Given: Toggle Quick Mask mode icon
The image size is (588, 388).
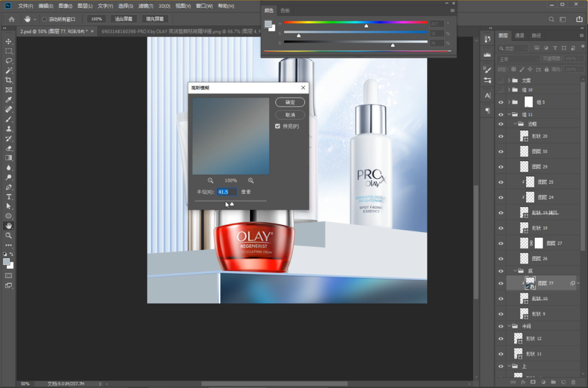Looking at the screenshot, I should click(9, 276).
